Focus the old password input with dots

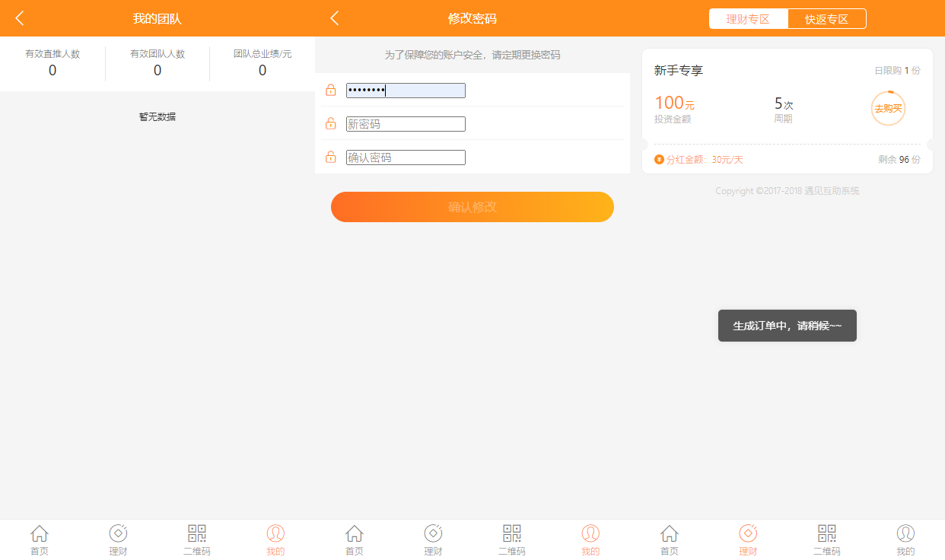click(406, 91)
